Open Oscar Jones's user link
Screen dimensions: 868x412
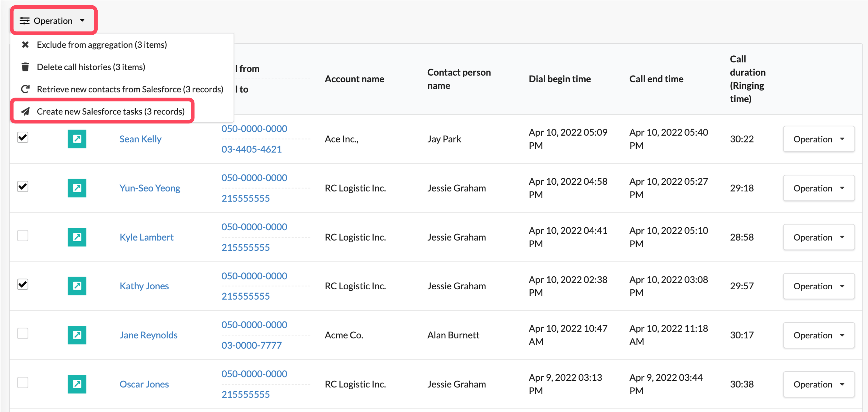[144, 385]
